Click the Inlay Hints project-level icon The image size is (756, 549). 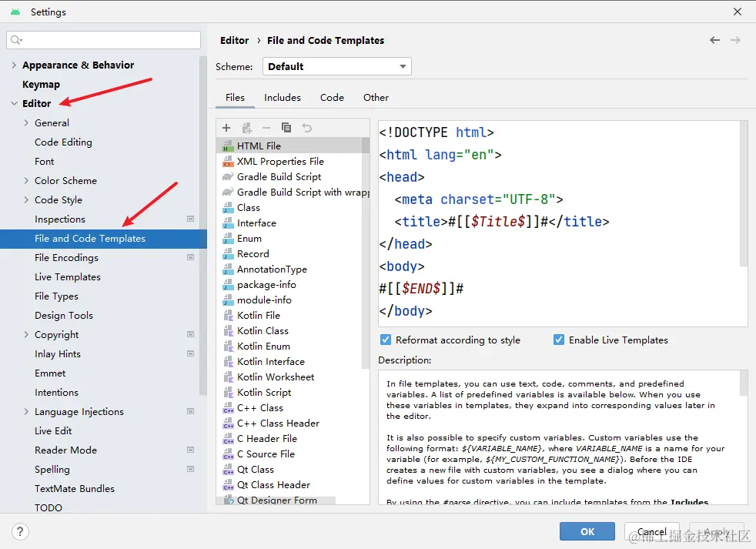(190, 353)
